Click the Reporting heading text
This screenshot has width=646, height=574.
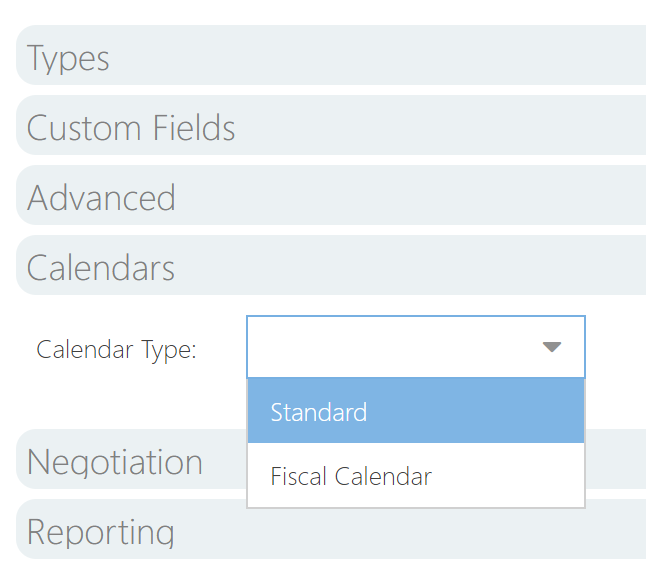pyautogui.click(x=100, y=531)
